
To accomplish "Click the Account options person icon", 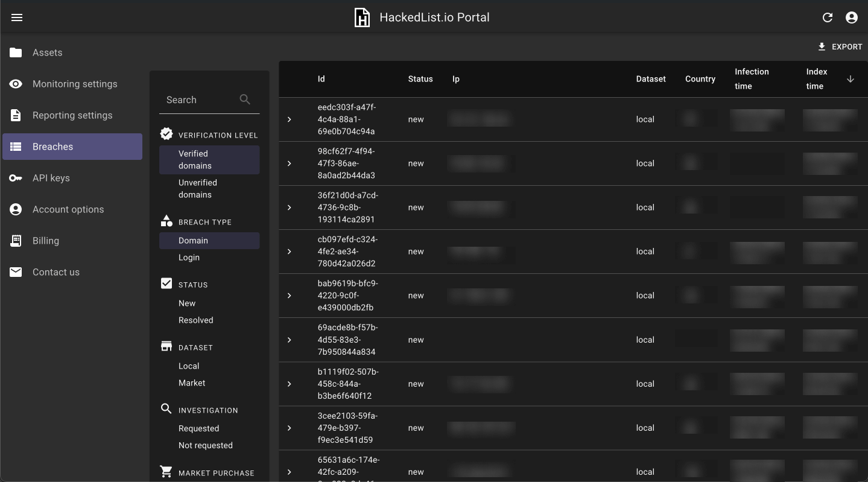I will click(16, 209).
